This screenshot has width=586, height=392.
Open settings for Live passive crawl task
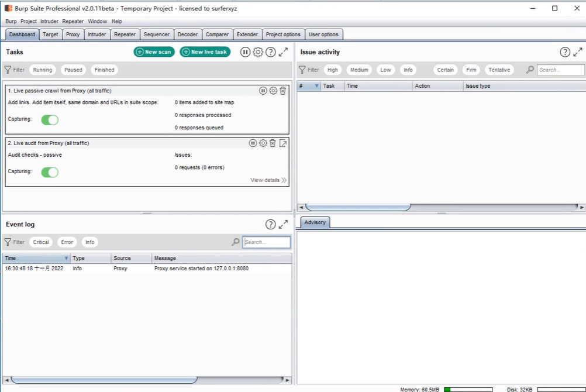pos(273,91)
